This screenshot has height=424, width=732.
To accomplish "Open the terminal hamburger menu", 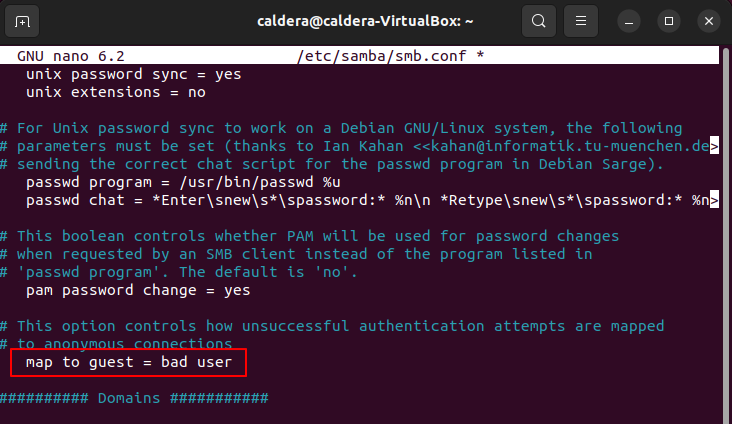I will click(580, 20).
